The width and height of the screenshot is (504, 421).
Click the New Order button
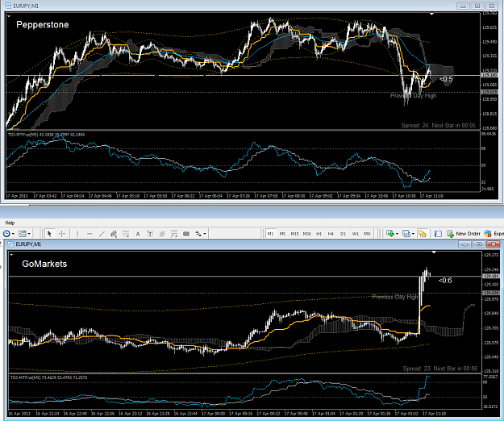pos(464,234)
